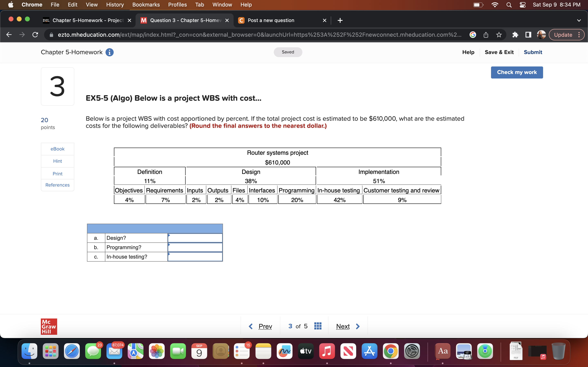This screenshot has height=367, width=588.
Task: Expand the tab search chevron
Action: [579, 20]
